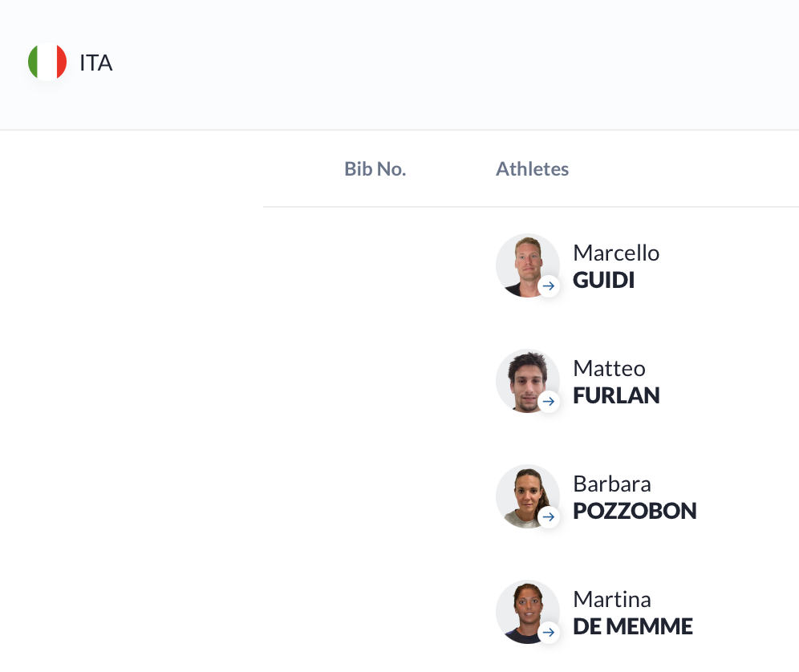Open the DE MEMME surname link

tap(633, 626)
